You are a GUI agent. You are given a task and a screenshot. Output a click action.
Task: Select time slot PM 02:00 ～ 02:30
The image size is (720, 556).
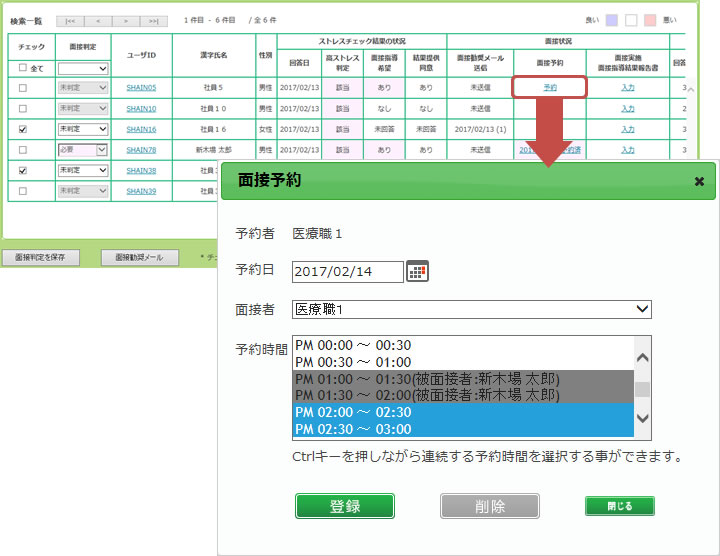click(463, 412)
